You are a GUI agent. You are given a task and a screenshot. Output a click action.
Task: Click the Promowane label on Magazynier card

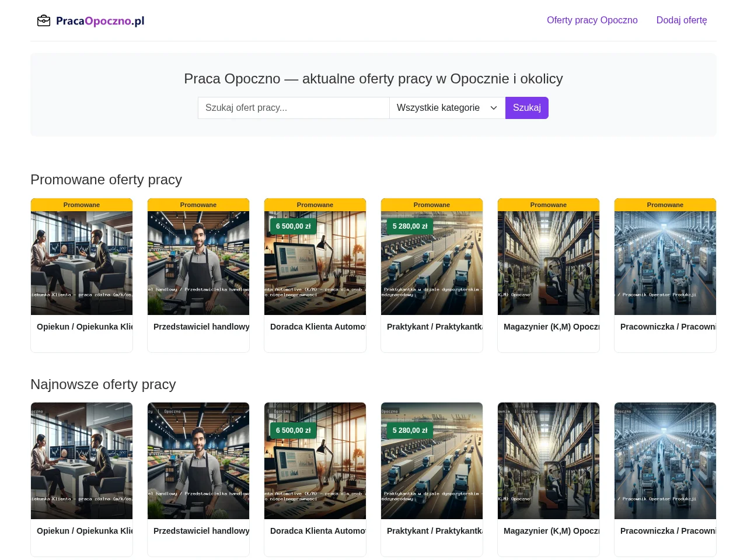[x=549, y=205]
